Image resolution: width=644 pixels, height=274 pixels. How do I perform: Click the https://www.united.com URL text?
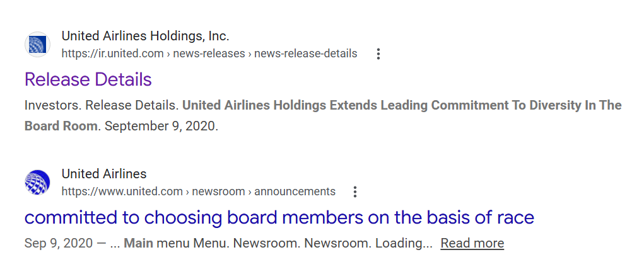click(122, 191)
